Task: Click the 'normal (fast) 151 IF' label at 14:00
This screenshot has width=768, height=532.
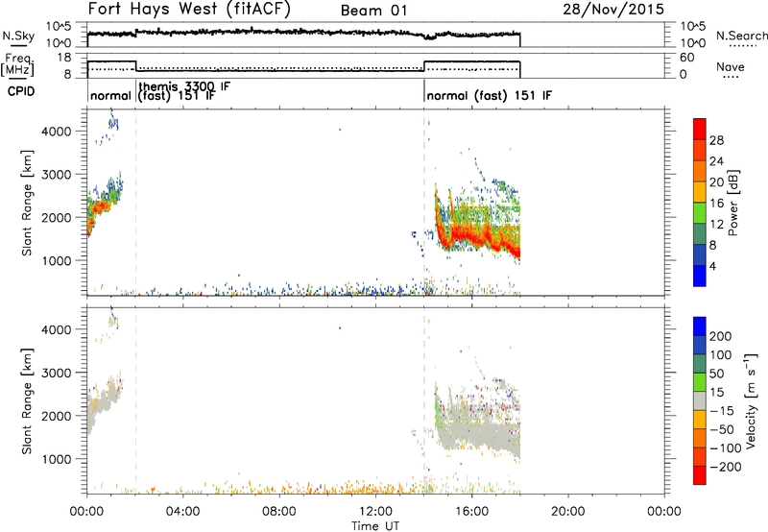Action: (489, 95)
